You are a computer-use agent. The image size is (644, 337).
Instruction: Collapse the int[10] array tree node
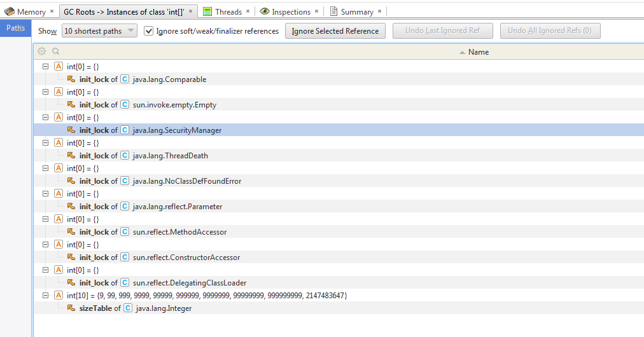coord(45,296)
